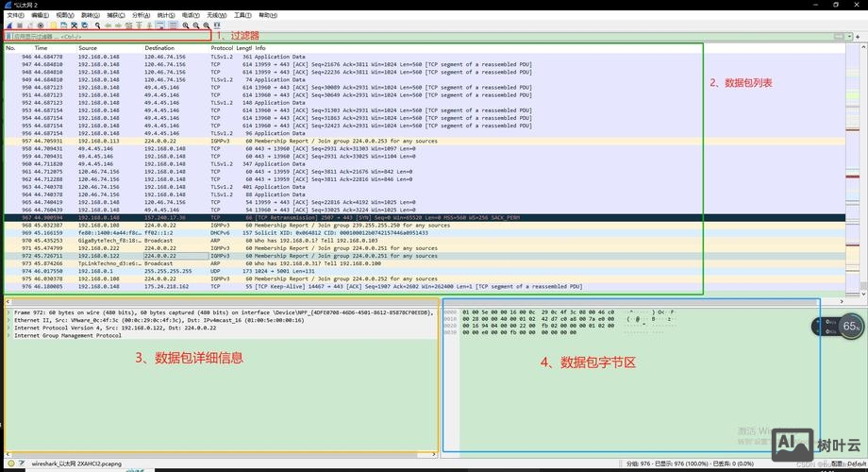The width and height of the screenshot is (868, 472).
Task: Sort packets by Protocol column header
Action: click(x=222, y=48)
